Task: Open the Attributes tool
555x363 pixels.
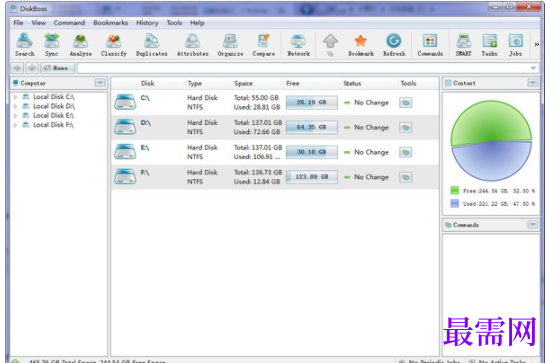Action: [193, 45]
